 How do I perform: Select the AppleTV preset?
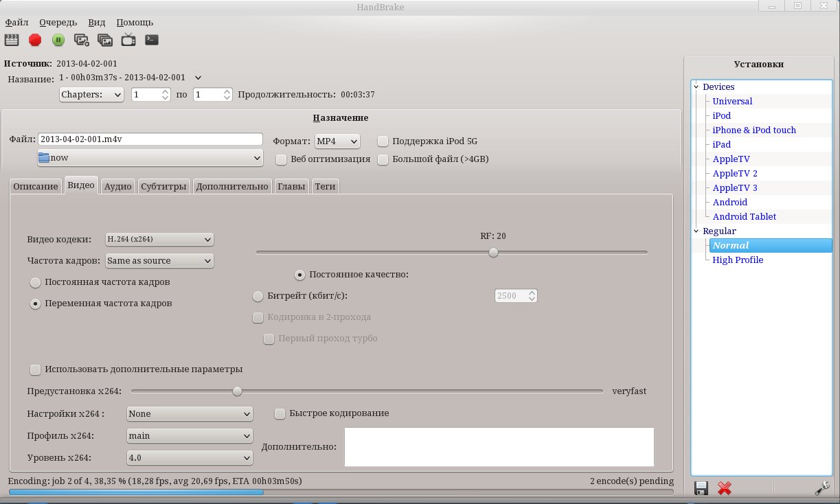point(731,159)
